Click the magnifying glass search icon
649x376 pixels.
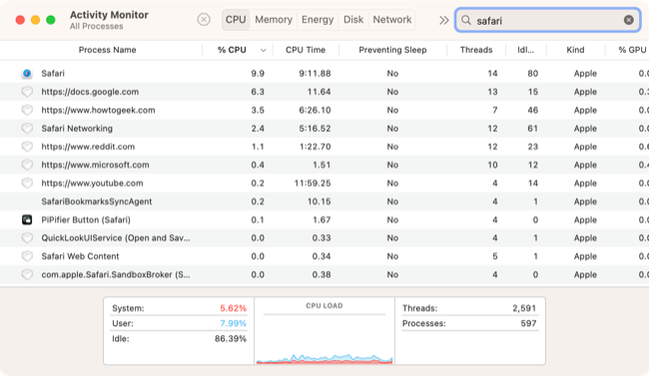(x=466, y=20)
